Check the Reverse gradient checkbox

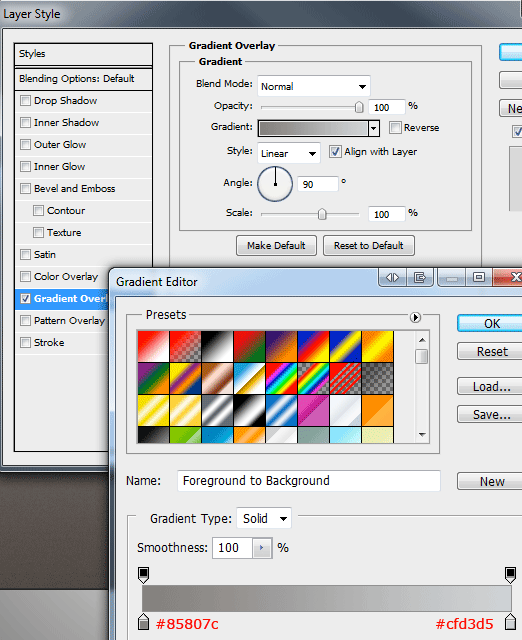pos(395,127)
